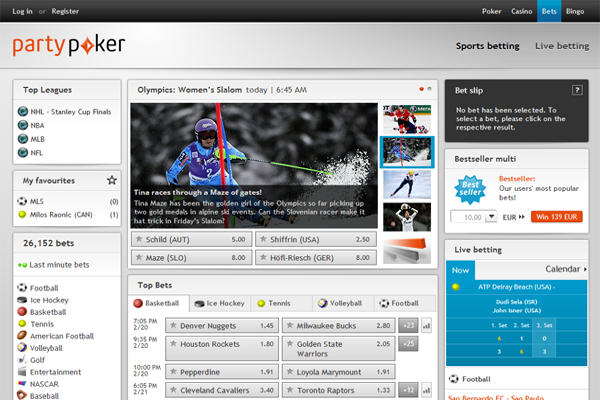Click the football icon next to MLS
The width and height of the screenshot is (600, 400).
coord(22,201)
